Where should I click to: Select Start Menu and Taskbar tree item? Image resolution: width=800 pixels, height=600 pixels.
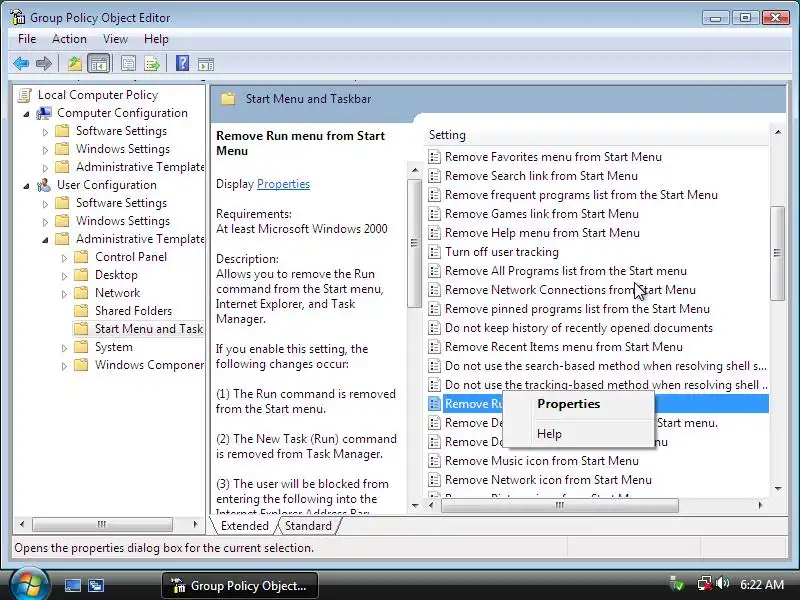(138, 329)
